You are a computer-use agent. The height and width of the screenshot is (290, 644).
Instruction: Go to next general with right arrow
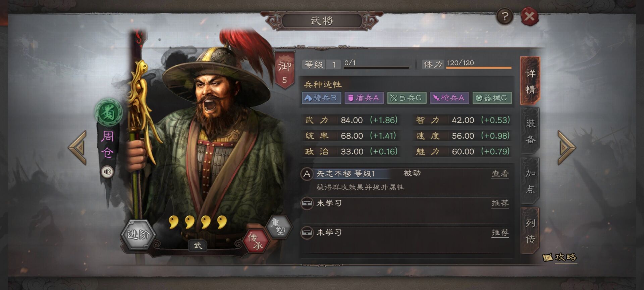coord(566,148)
